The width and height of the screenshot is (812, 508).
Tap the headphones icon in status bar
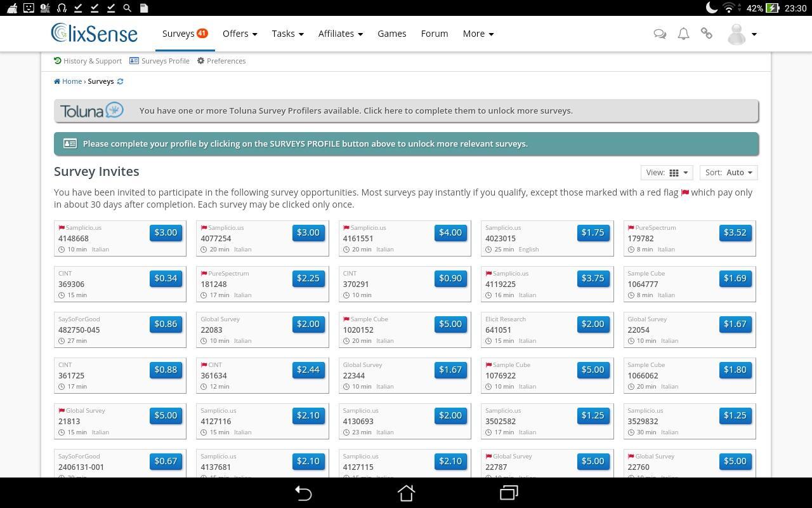[62, 8]
